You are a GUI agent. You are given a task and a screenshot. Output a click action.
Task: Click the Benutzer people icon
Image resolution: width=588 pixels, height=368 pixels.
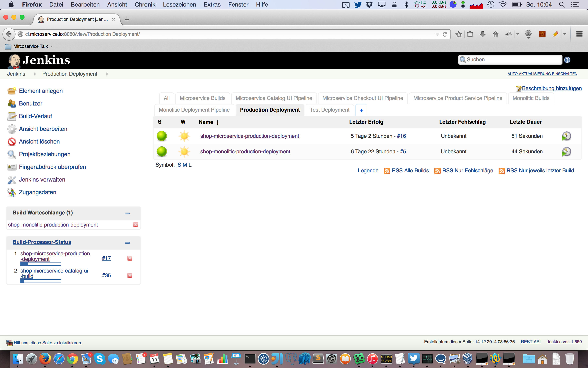point(12,103)
